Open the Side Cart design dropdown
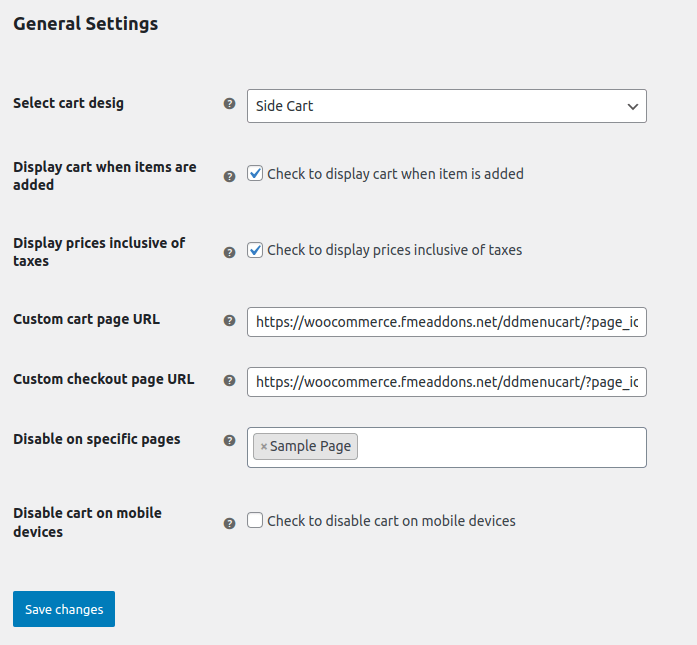The width and height of the screenshot is (697, 645). 446,106
